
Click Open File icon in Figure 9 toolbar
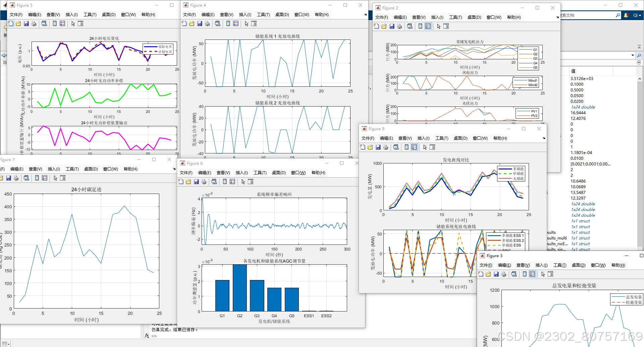pos(370,147)
